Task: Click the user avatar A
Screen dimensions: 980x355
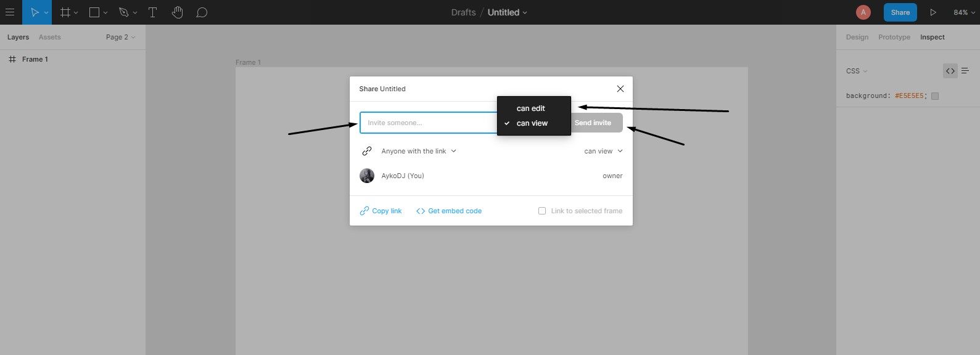Action: [863, 12]
